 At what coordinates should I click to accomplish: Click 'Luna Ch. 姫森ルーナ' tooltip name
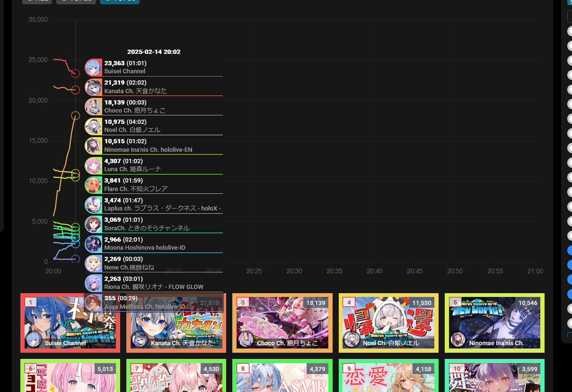132,169
